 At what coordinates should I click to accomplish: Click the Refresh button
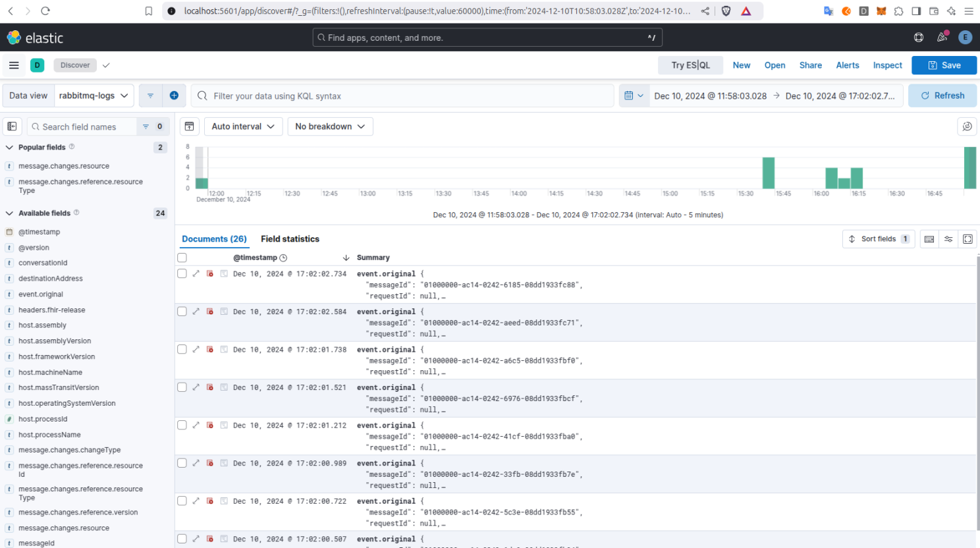point(942,95)
